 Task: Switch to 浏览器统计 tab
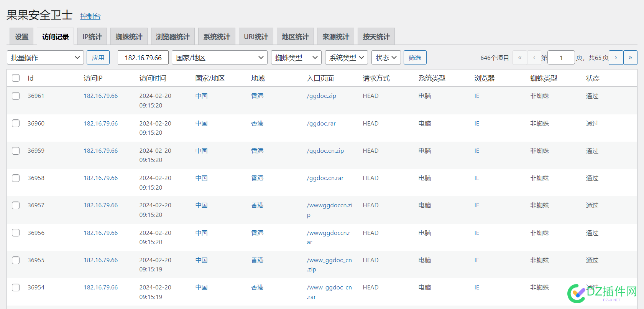click(172, 36)
